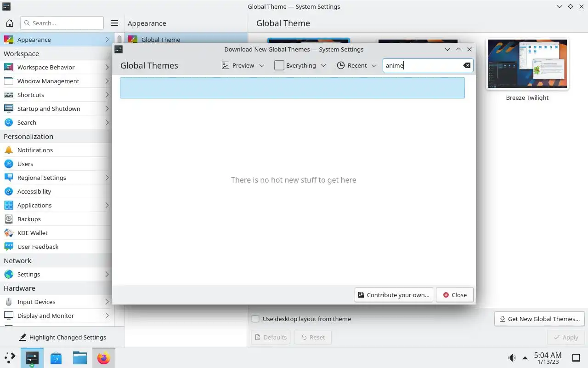Click Highlight Changed Settings button
The height and width of the screenshot is (368, 588).
pyautogui.click(x=62, y=337)
